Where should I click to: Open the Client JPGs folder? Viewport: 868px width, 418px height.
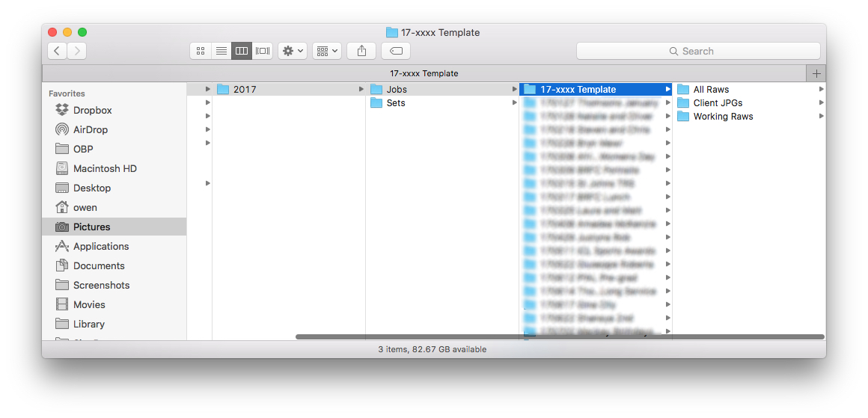(x=717, y=102)
